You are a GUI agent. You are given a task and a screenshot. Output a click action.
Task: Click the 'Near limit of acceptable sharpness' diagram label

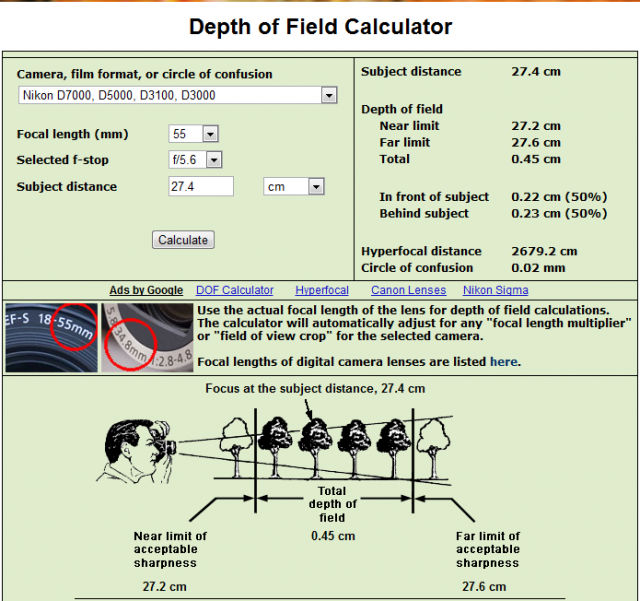[170, 549]
